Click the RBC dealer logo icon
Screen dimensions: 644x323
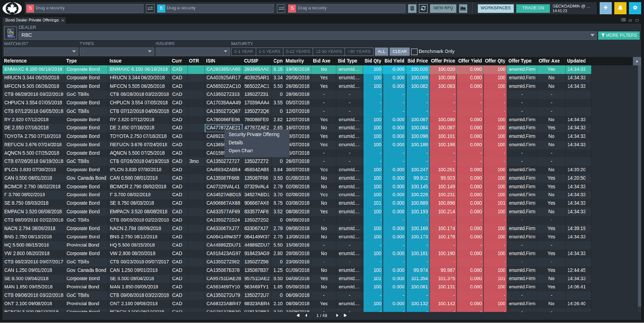pos(10,33)
